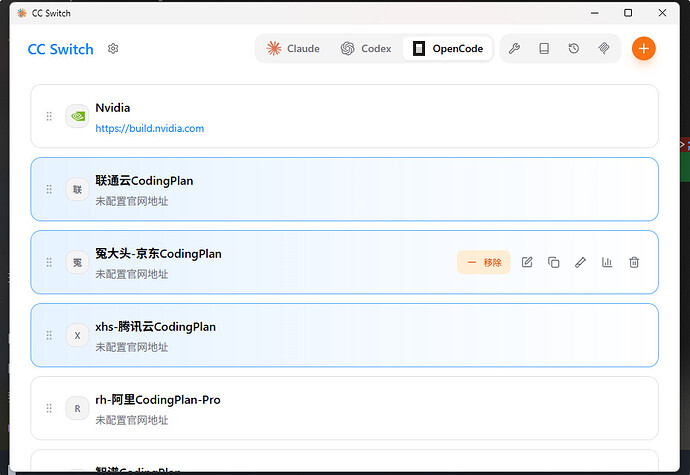The height and width of the screenshot is (475, 690).
Task: Select the OpenCode tab
Action: 448,48
